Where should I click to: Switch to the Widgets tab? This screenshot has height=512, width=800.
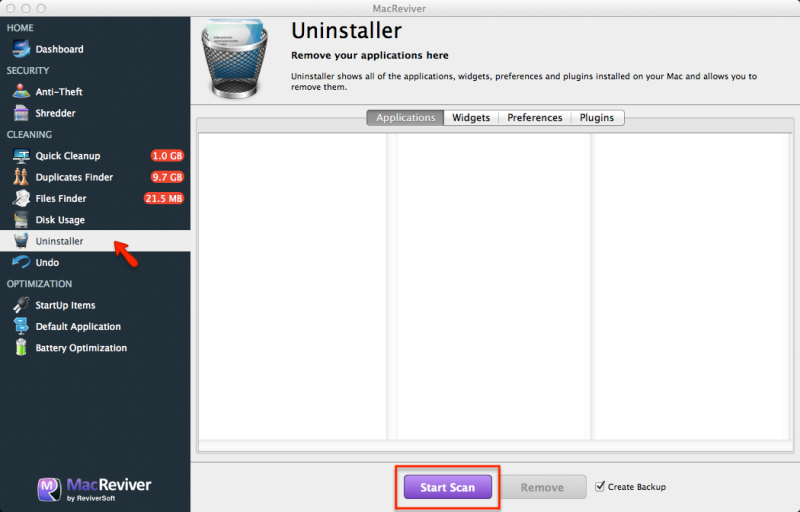(471, 118)
